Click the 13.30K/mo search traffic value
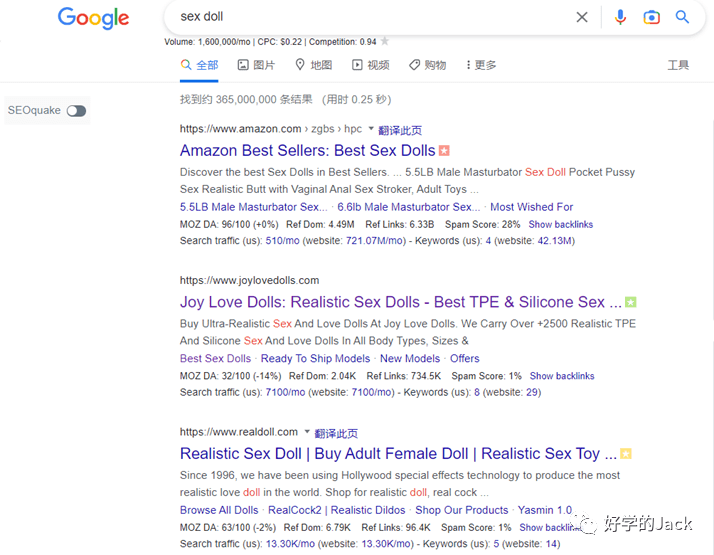Viewport: 714px width, 555px height. 290,544
